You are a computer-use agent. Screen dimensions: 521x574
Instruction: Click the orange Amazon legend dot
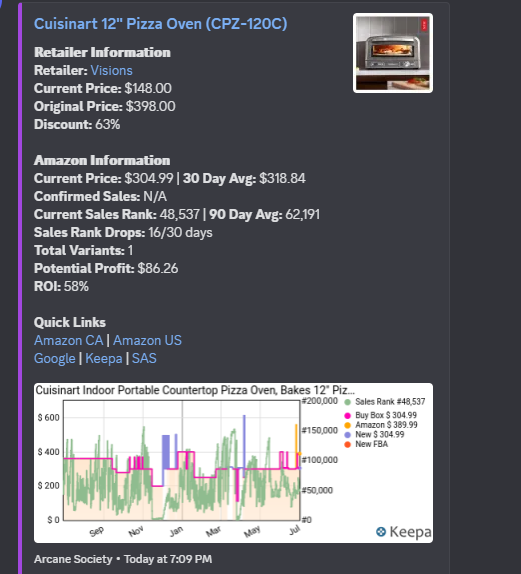pyautogui.click(x=347, y=425)
